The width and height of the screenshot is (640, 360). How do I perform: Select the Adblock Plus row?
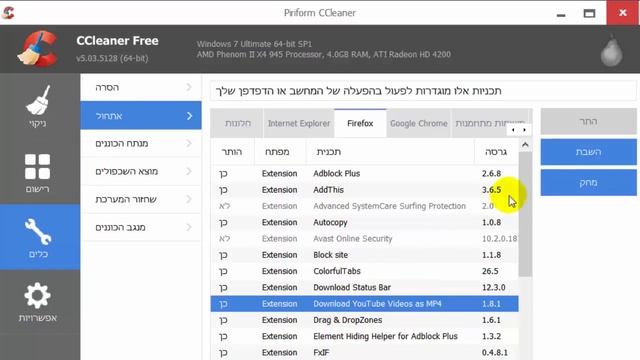click(364, 173)
